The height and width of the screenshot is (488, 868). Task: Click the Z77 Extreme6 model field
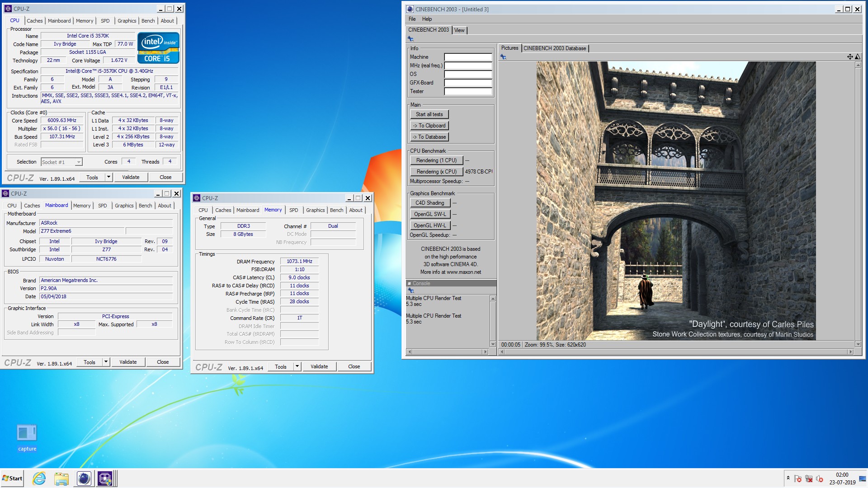pos(81,231)
